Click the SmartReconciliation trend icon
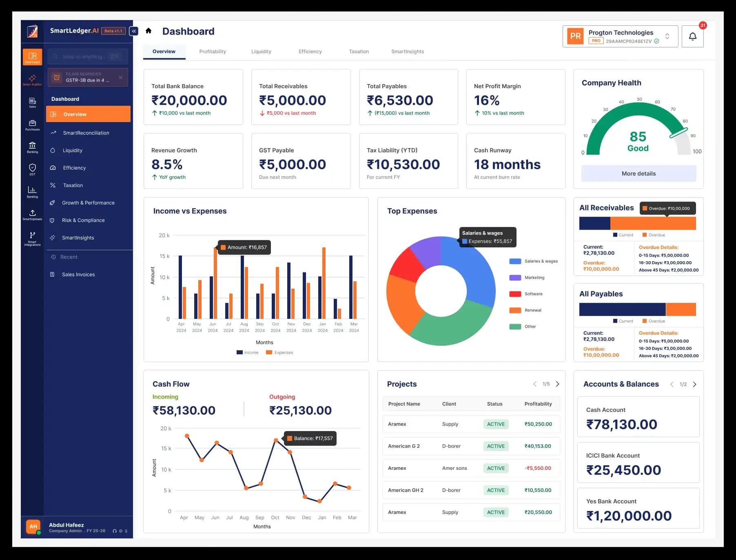The height and width of the screenshot is (560, 736). (x=53, y=133)
